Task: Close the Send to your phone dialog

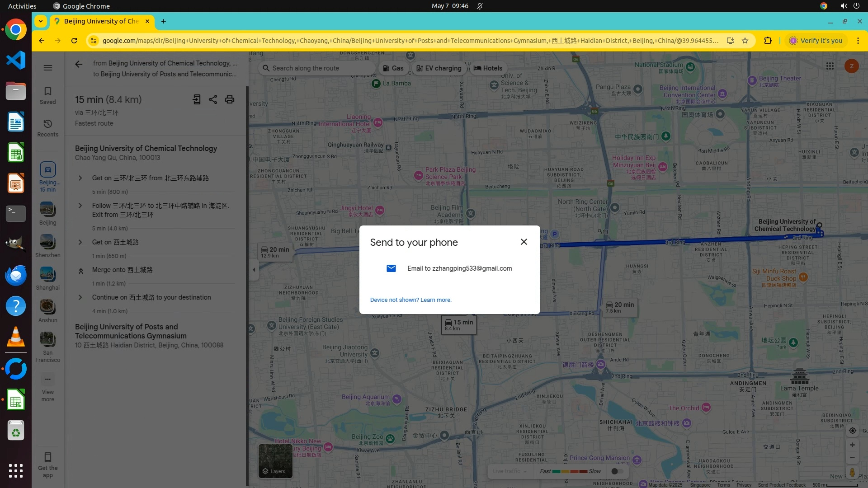Action: pos(524,242)
